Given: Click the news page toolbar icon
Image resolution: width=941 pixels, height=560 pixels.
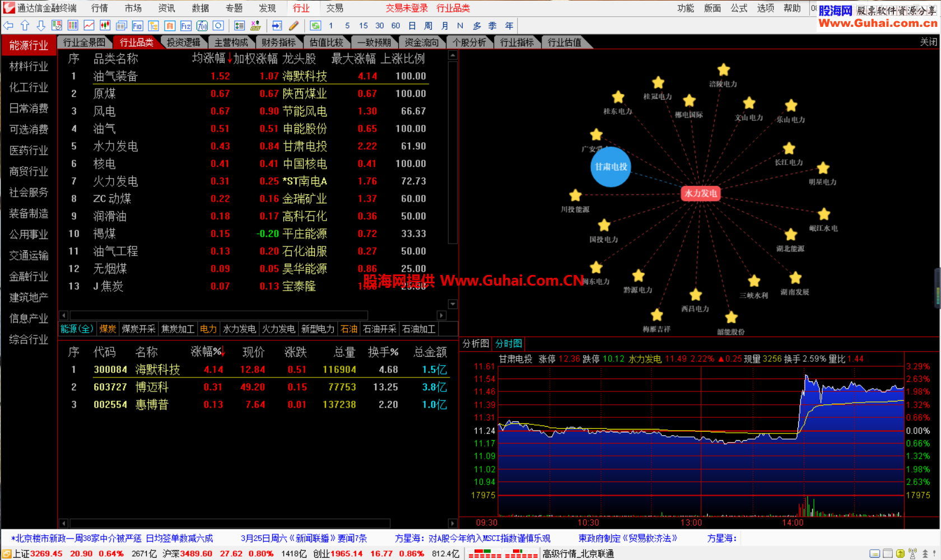Looking at the screenshot, I should point(121,26).
